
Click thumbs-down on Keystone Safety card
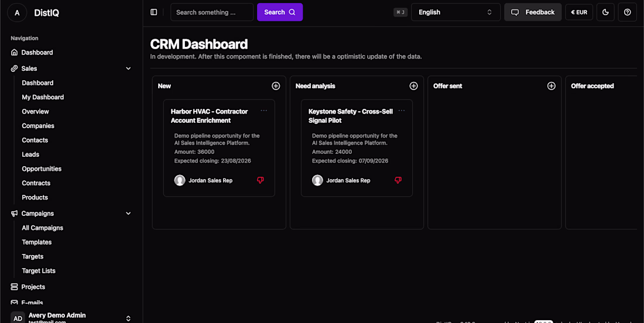click(398, 180)
